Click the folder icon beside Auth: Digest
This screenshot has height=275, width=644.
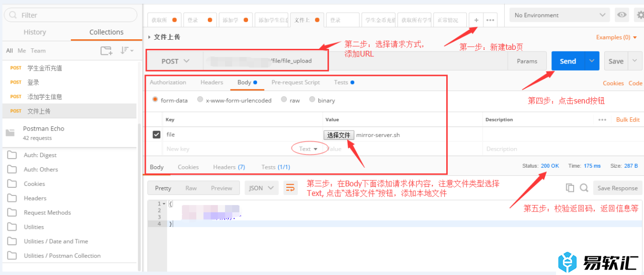12,155
